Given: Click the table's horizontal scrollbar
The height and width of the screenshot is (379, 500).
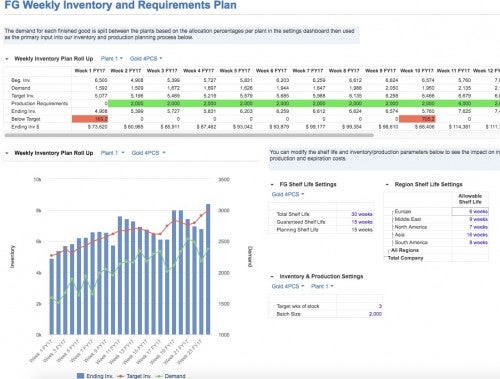Looking at the screenshot, I should (x=189, y=135).
